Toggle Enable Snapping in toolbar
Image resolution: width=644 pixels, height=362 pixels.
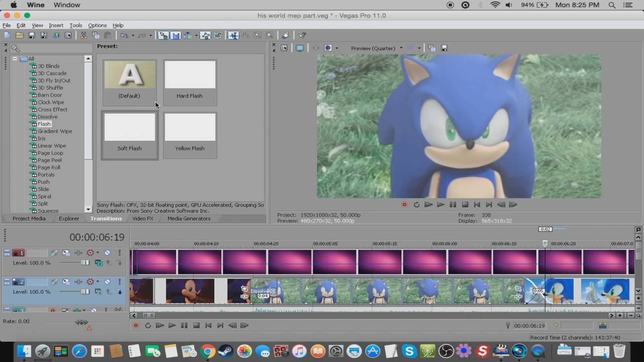[x=164, y=35]
